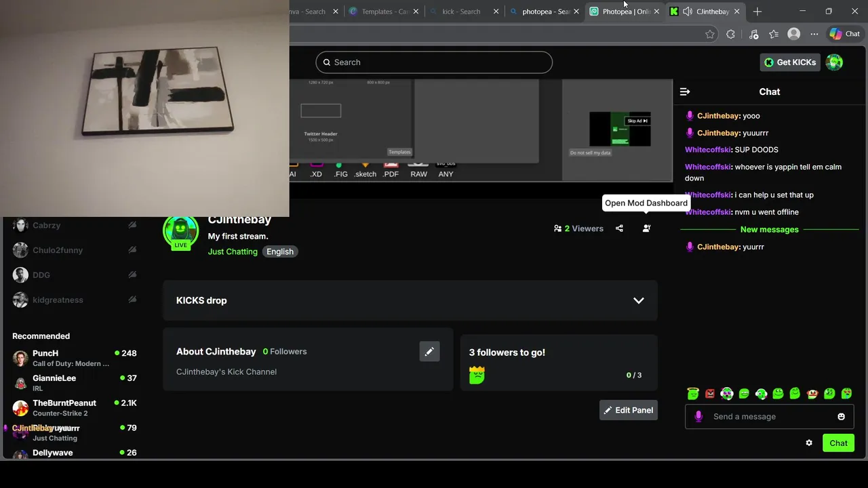Open a new browser tab with plus
Image resolution: width=868 pixels, height=488 pixels.
[757, 12]
